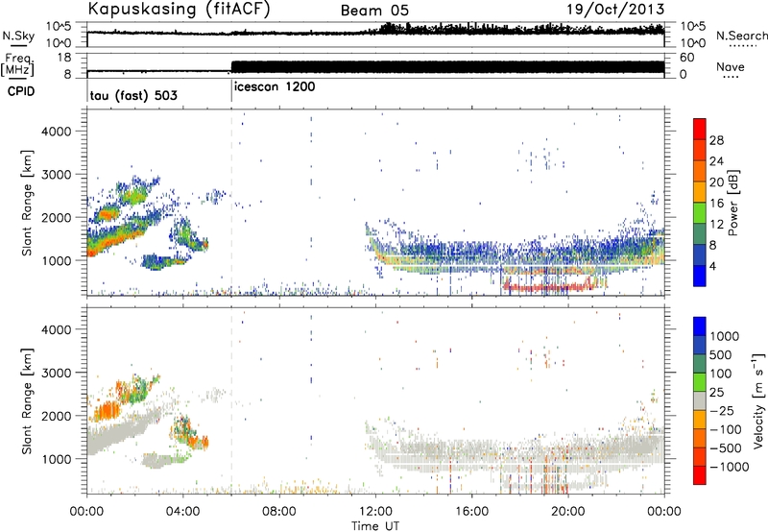Screen dimensions: 768x532
Task: Click the '-500' tick on velocity colorbar
Action: [x=726, y=448]
